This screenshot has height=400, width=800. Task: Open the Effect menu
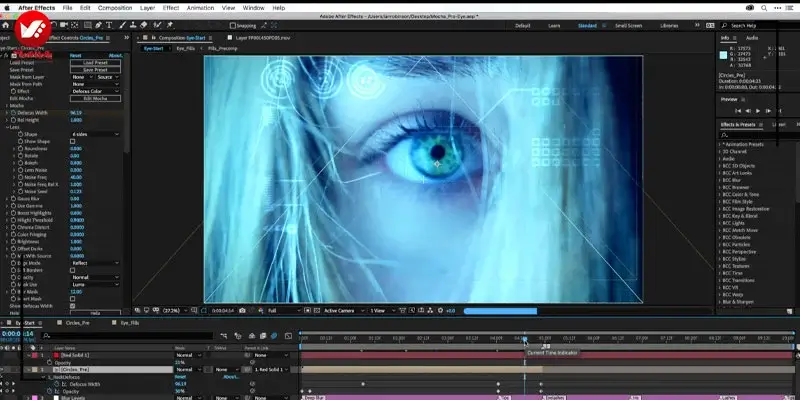[171, 8]
